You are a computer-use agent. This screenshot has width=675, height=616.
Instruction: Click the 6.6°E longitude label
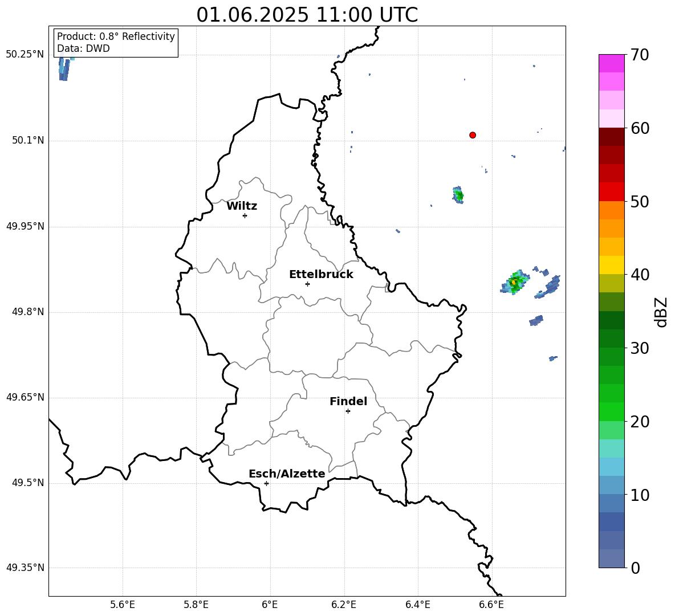pyautogui.click(x=491, y=605)
